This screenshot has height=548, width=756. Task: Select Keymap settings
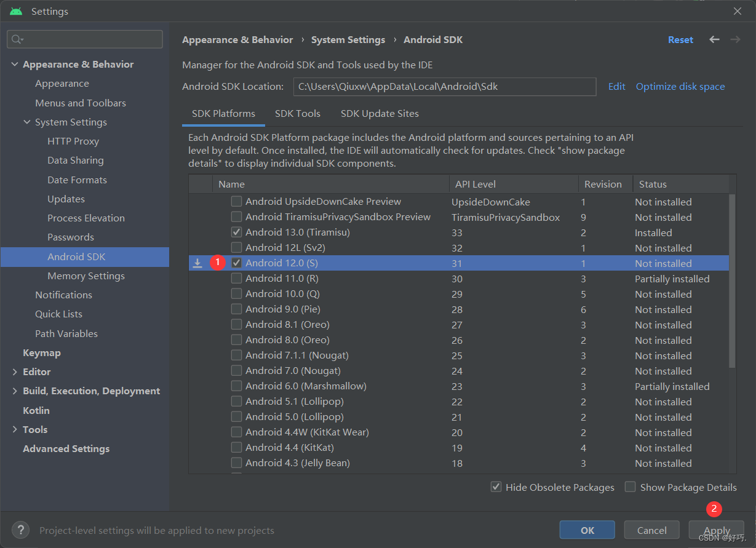[x=42, y=353]
